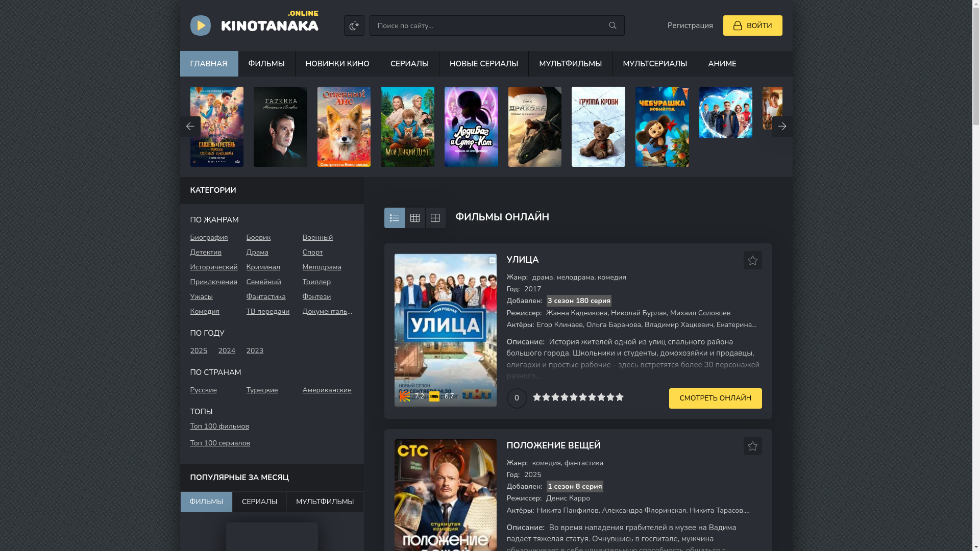980x551 pixels.
Task: Click the Кинопоиск rating icon on УЛИЦА
Action: pyautogui.click(x=405, y=396)
